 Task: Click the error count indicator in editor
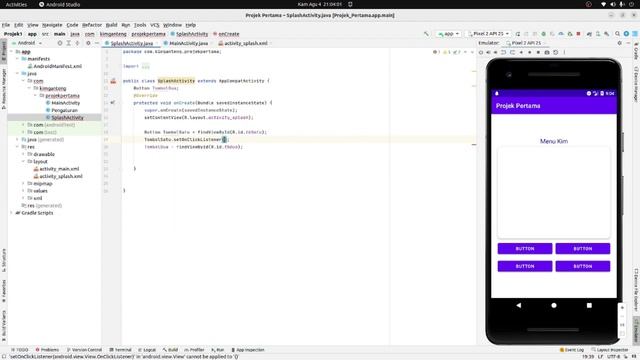(x=436, y=52)
